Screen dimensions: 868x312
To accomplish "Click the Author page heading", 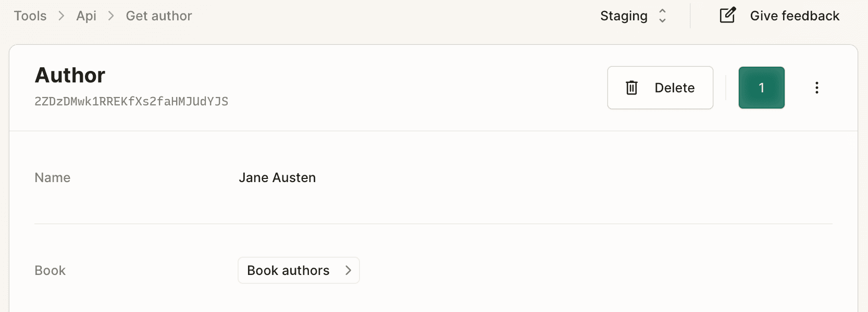I will [x=70, y=76].
